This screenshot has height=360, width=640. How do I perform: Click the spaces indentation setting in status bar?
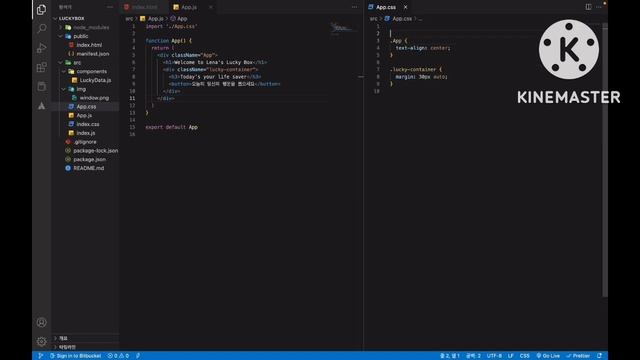pos(473,356)
